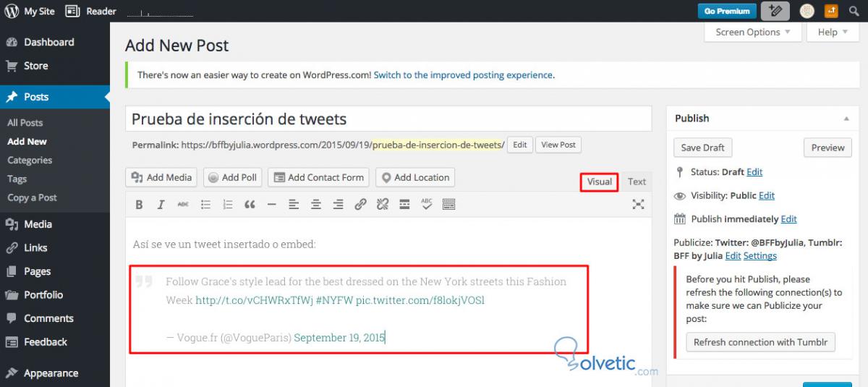Image resolution: width=868 pixels, height=387 pixels.
Task: Expand the Screen Options dropdown
Action: [753, 32]
